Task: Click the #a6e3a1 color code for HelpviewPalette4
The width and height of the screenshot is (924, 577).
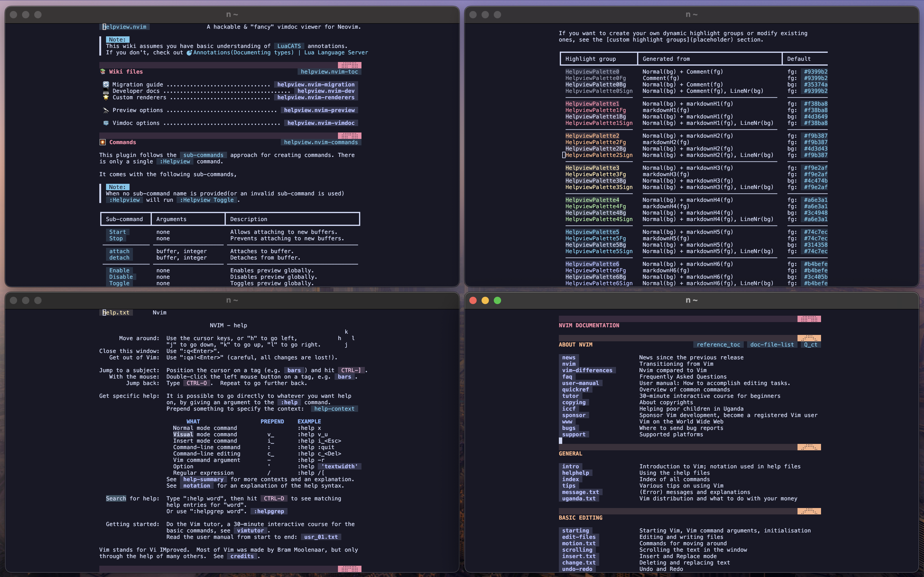Action: 815,200
